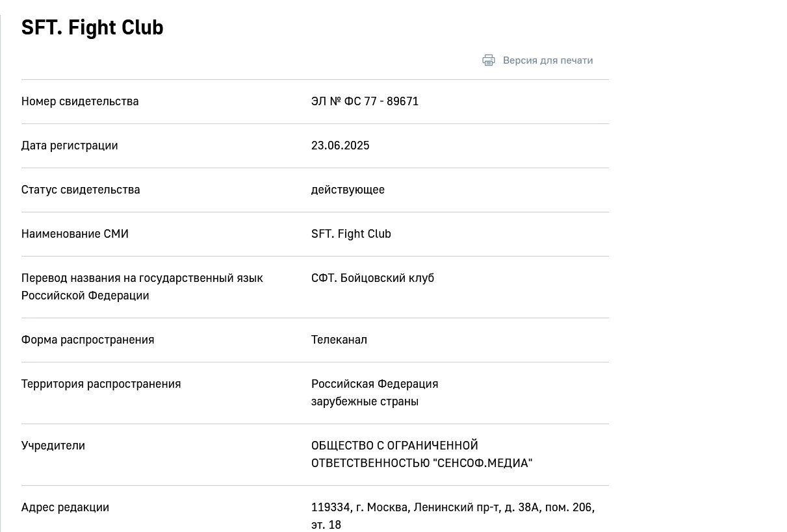This screenshot has height=532, width=787.
Task: Open the Версия для печати link
Action: 548,60
